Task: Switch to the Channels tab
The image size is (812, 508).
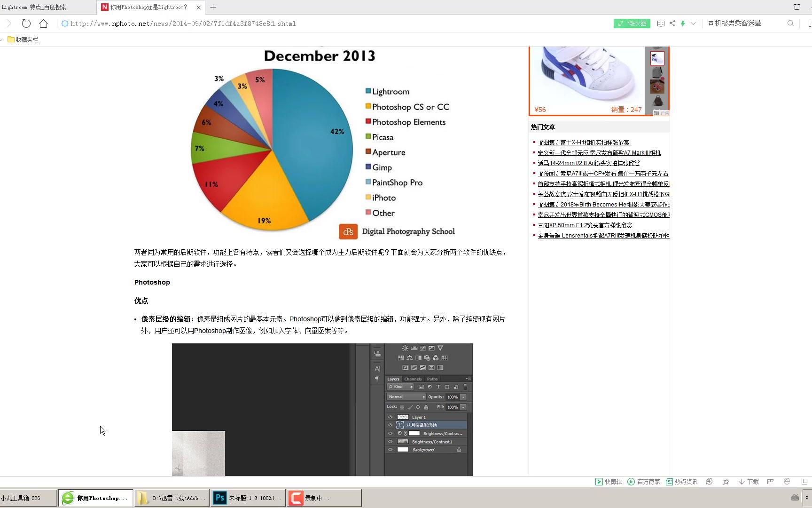Action: tap(413, 379)
